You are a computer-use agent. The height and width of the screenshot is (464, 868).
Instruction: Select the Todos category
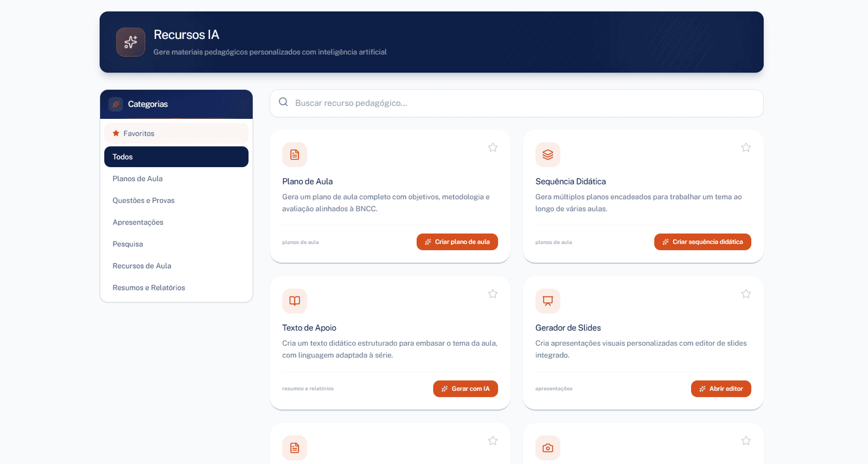[176, 157]
